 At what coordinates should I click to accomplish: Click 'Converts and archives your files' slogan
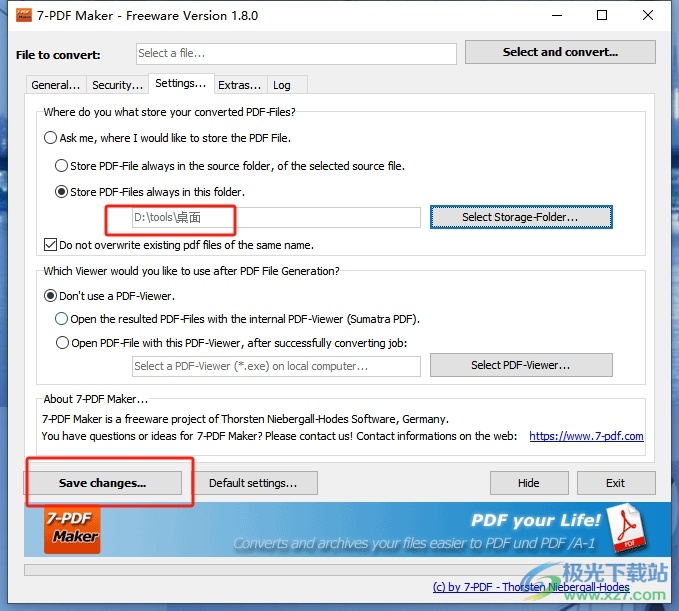[414, 543]
